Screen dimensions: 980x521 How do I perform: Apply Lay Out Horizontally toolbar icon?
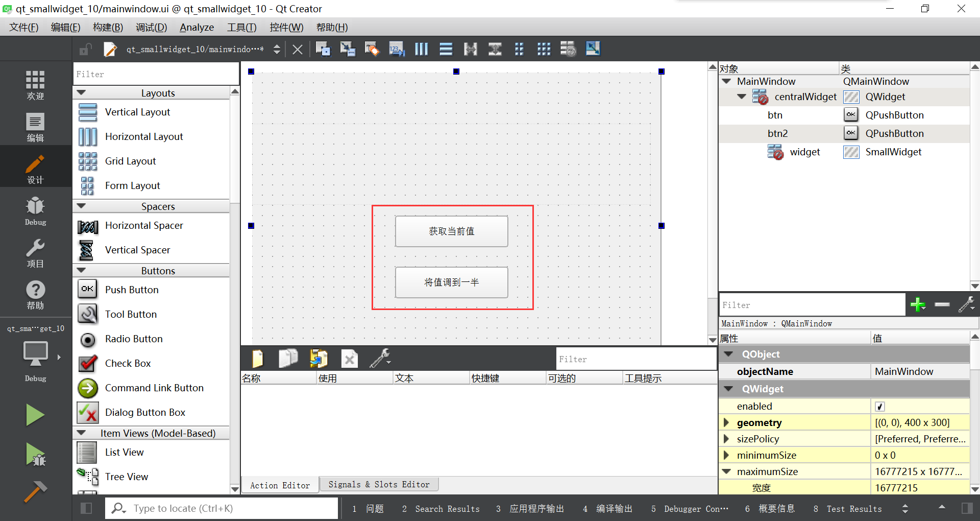click(x=421, y=49)
